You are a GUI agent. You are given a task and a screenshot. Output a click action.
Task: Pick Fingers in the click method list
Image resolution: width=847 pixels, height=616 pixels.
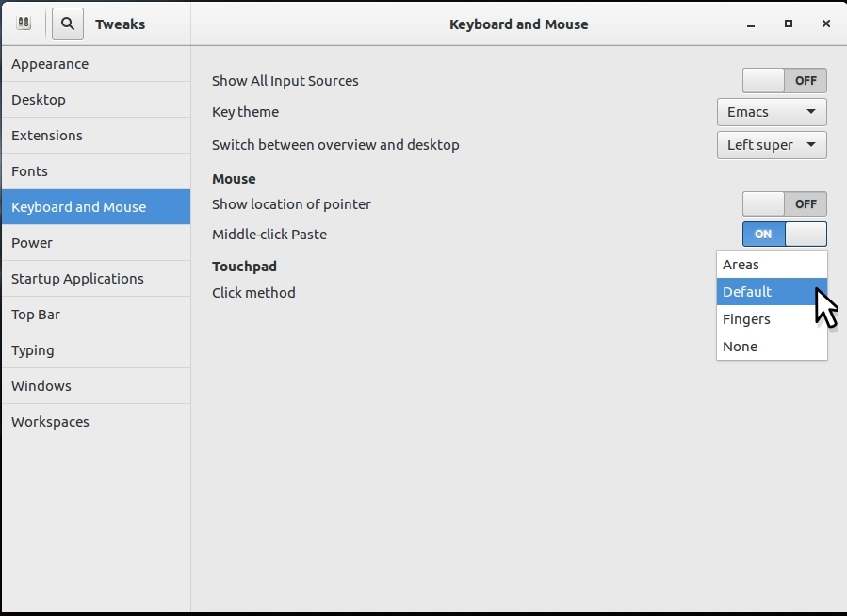pos(772,319)
